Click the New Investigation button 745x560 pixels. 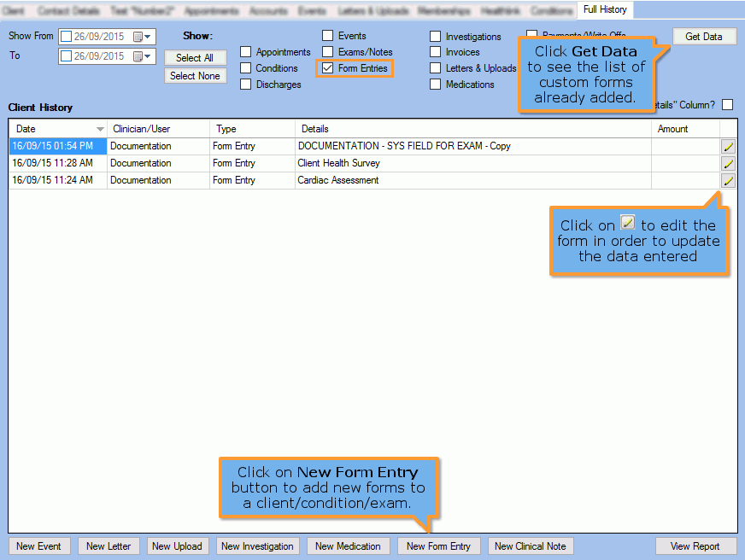coord(257,546)
